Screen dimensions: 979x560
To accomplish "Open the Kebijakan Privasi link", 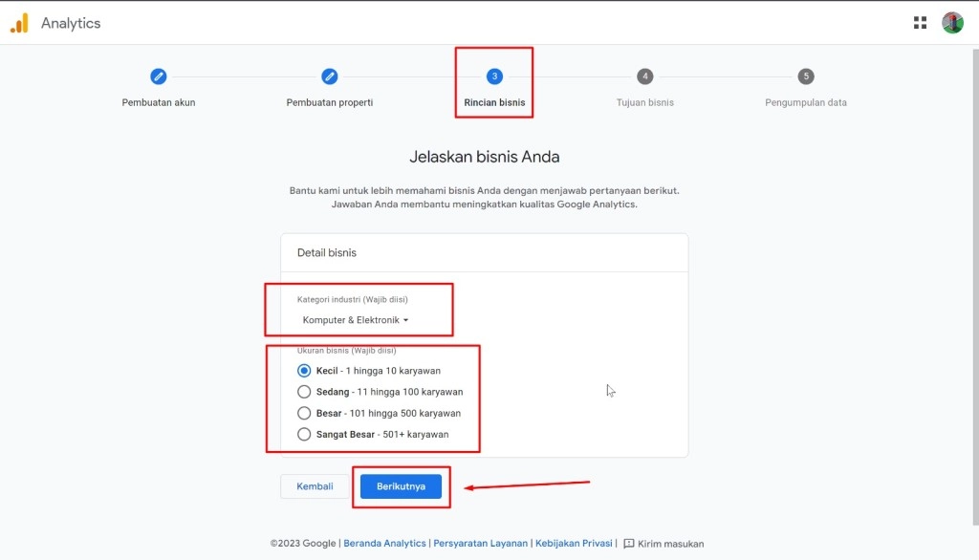I will pos(574,544).
